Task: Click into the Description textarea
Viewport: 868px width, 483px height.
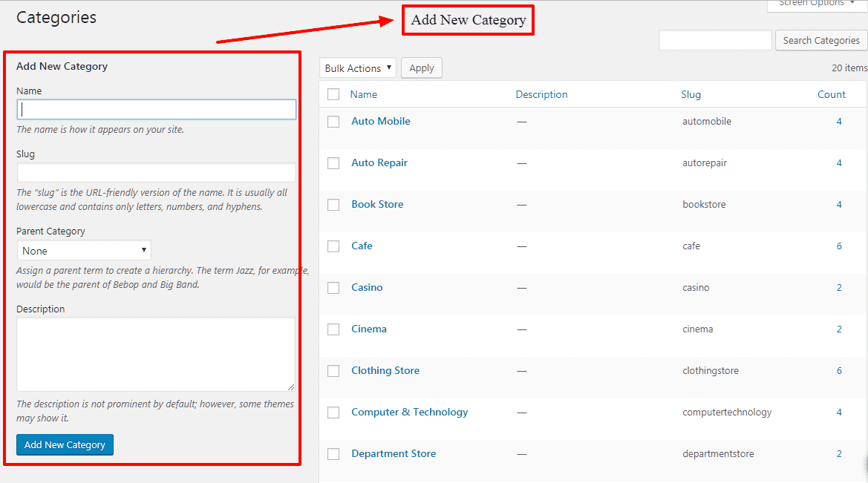Action: [x=156, y=354]
